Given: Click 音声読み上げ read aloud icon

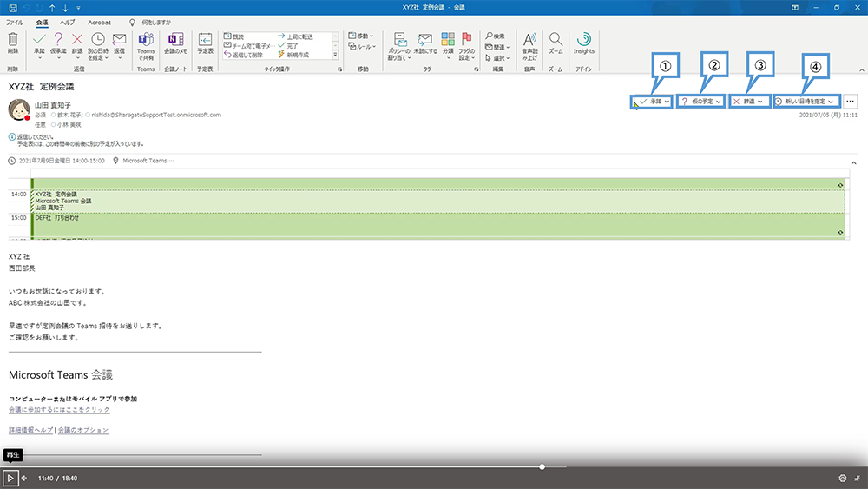Looking at the screenshot, I should (x=529, y=40).
